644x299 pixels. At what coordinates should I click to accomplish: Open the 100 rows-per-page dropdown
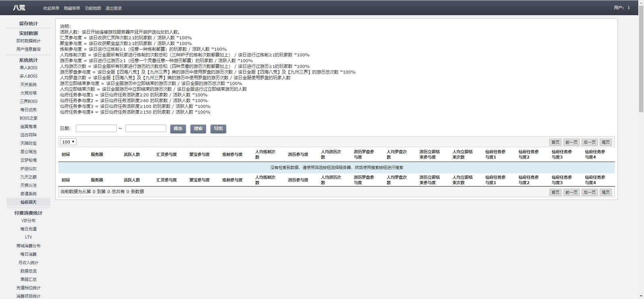tap(68, 142)
